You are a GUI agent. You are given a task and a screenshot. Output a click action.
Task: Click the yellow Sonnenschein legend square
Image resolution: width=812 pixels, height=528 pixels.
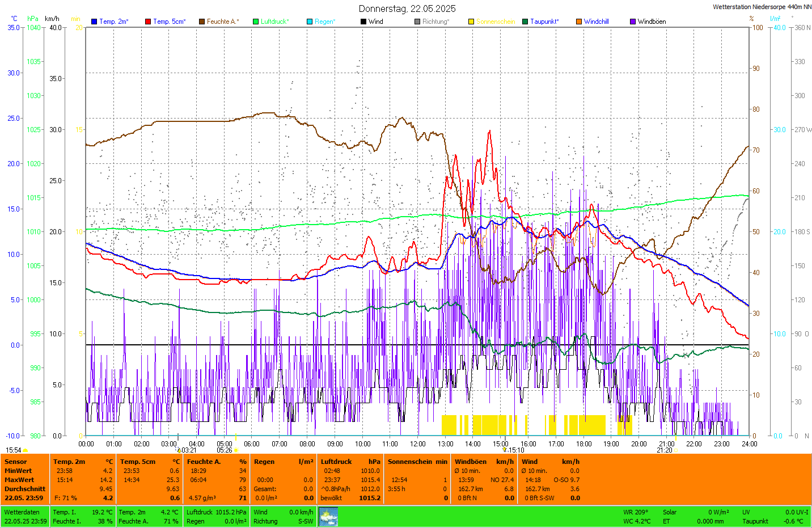coord(471,22)
